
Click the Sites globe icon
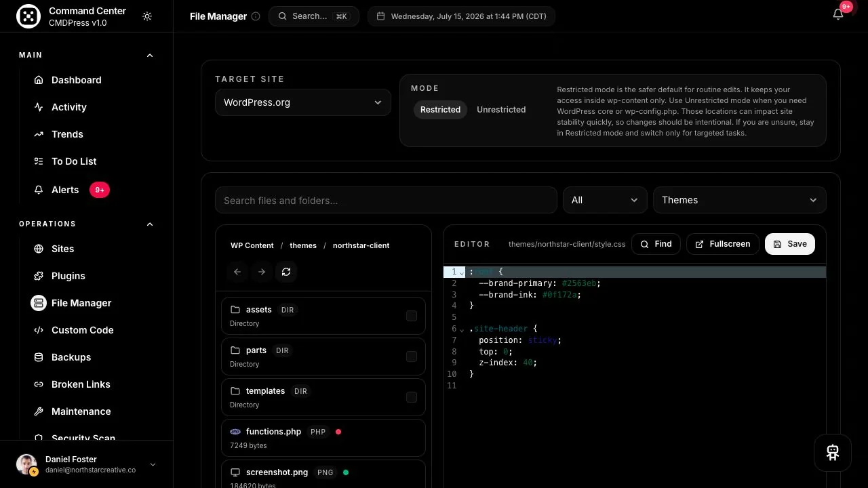pyautogui.click(x=39, y=249)
